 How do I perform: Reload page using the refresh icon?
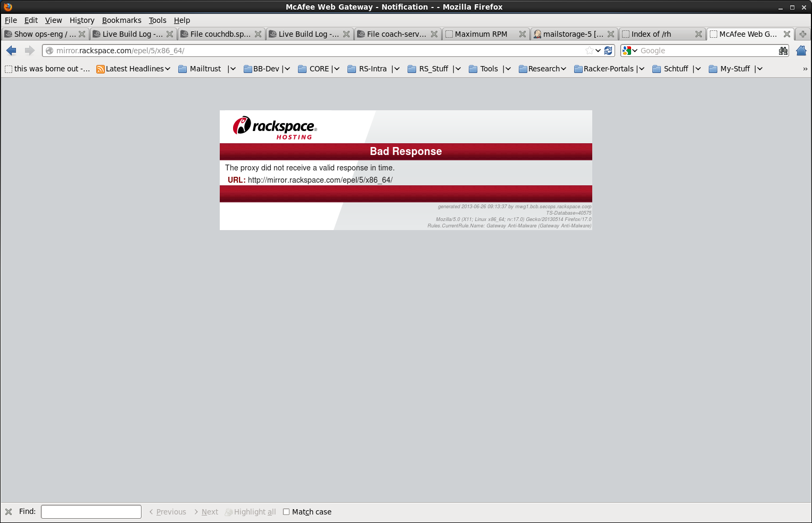[x=608, y=51]
